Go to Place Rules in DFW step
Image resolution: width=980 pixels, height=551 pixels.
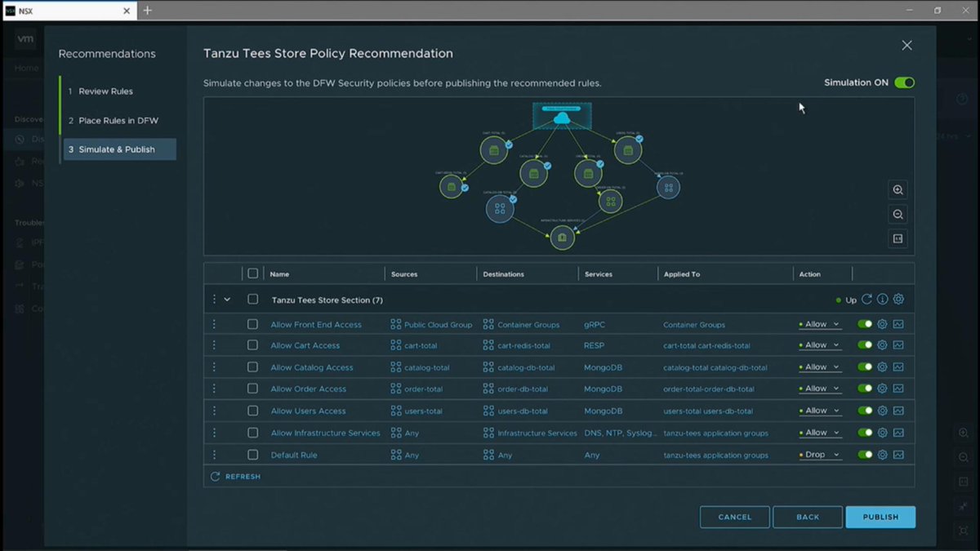tap(118, 121)
